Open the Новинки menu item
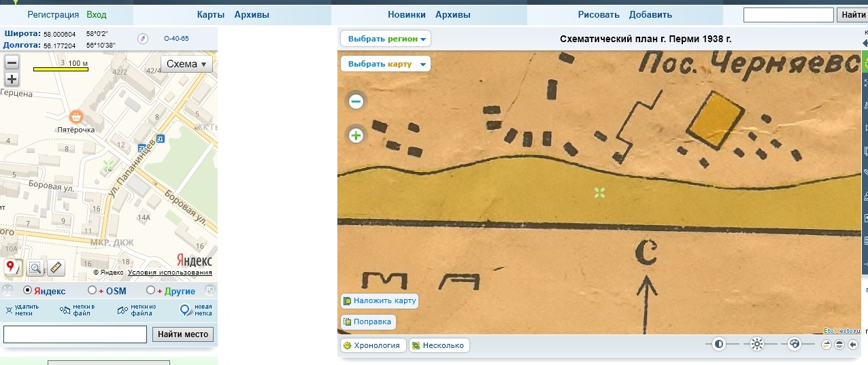This screenshot has width=868, height=365. point(407,14)
